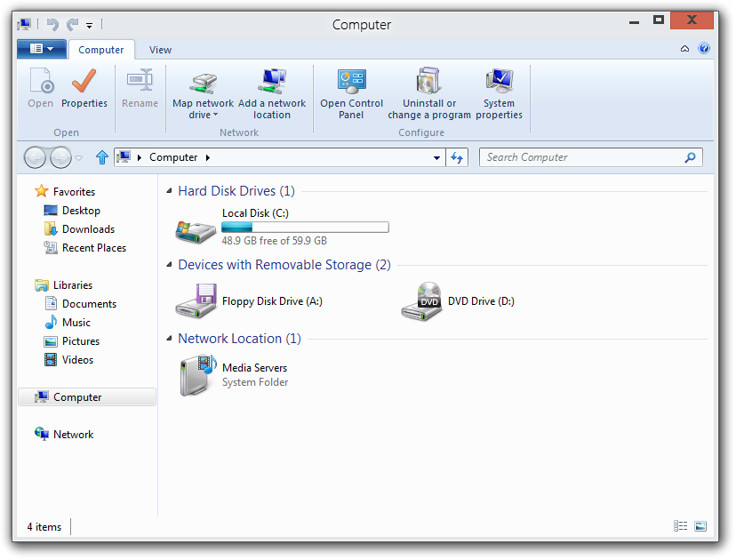
Task: Click the Forward navigation arrow
Action: coord(60,157)
